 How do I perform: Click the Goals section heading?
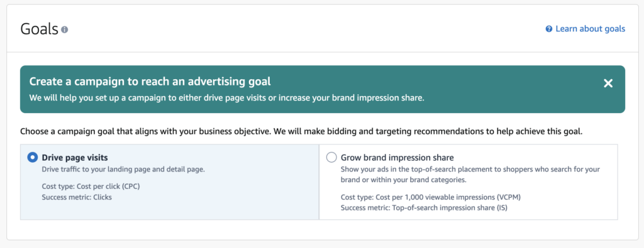40,29
